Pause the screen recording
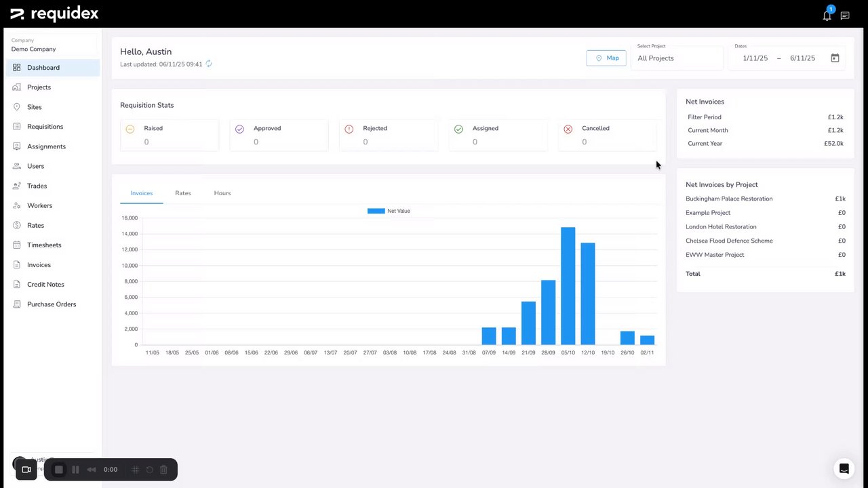Screen dimensions: 868x488 click(x=75, y=470)
